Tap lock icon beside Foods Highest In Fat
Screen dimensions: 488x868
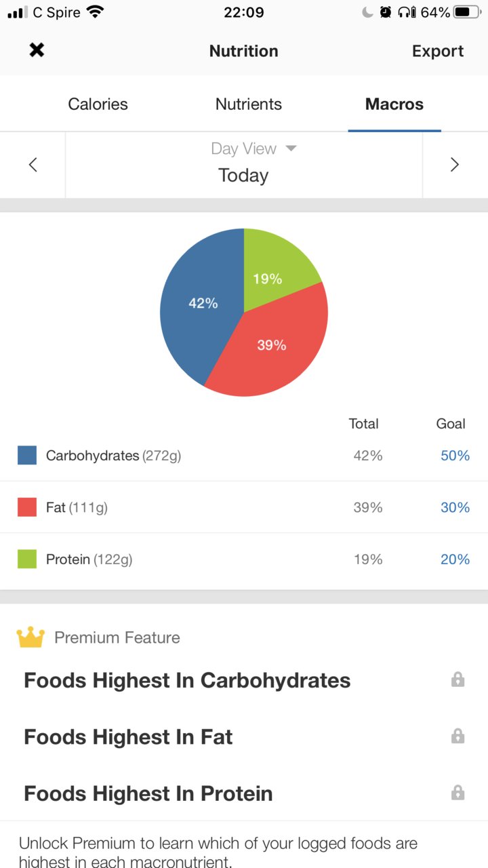(458, 736)
